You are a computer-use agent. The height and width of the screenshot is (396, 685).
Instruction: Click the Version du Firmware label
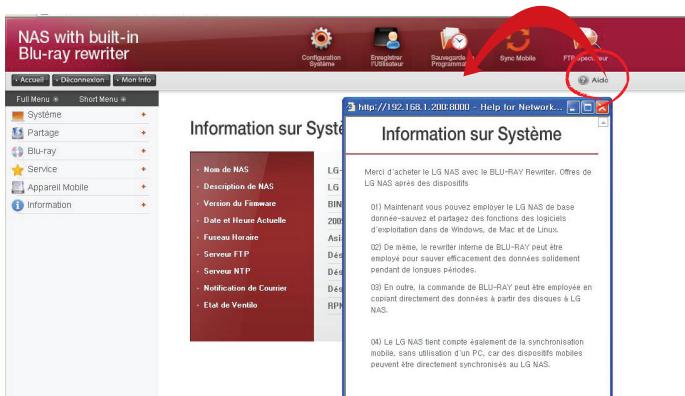coord(240,204)
